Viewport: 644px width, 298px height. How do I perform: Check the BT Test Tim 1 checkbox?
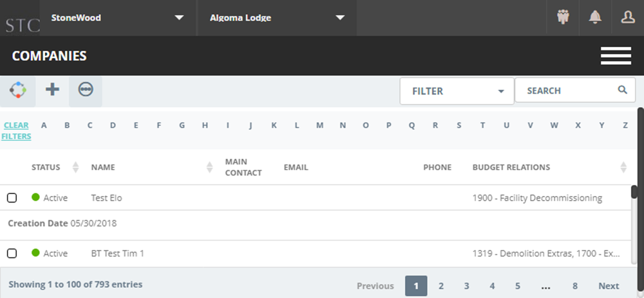pyautogui.click(x=12, y=253)
